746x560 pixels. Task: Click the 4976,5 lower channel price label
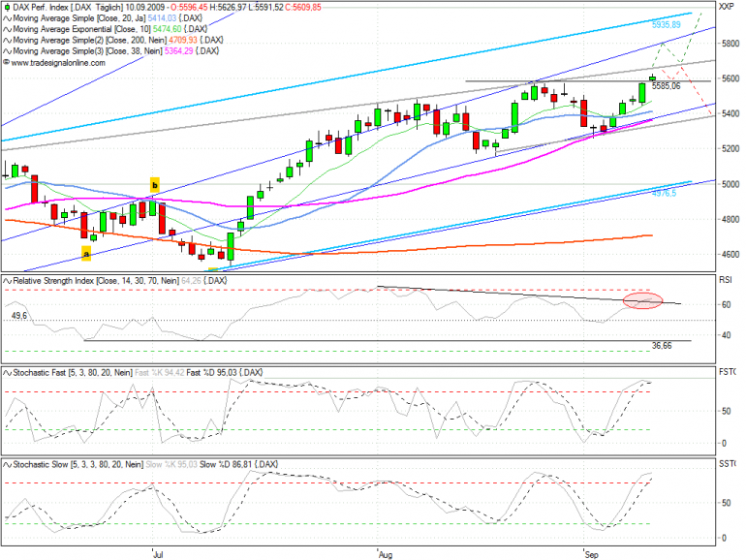(664, 193)
